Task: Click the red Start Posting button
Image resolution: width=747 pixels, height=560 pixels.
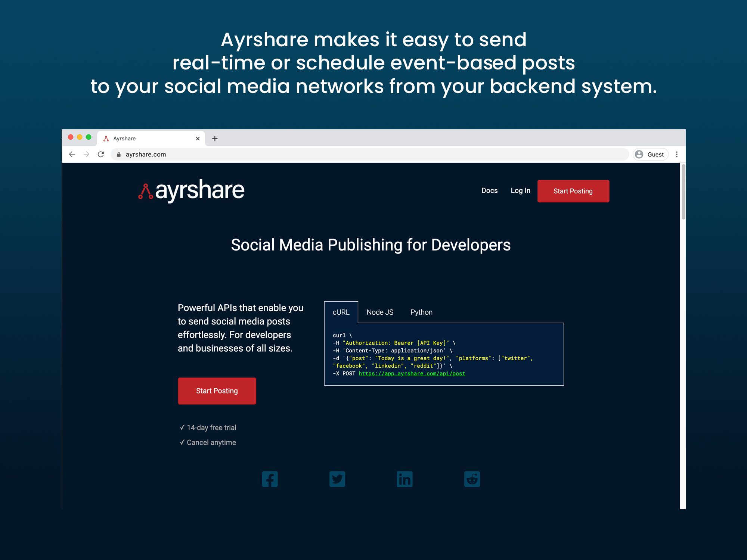Action: point(573,191)
